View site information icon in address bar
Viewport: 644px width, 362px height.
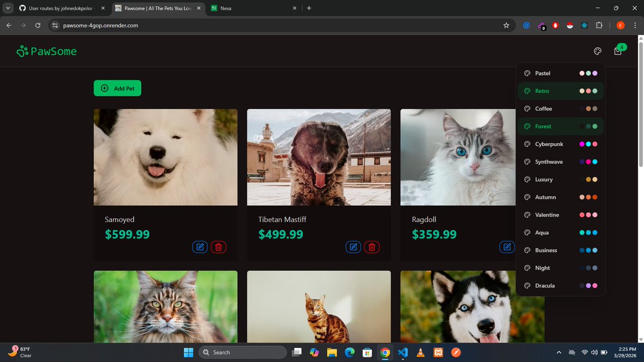[54, 25]
